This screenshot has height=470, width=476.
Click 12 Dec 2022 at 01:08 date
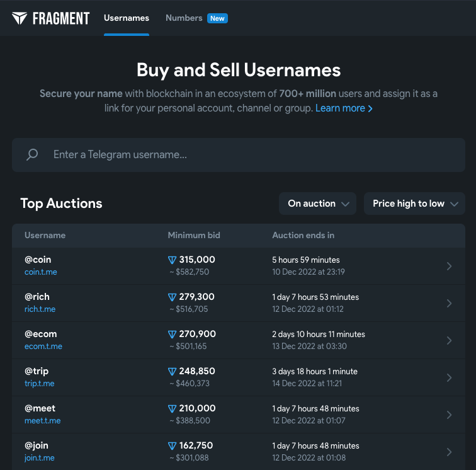(x=309, y=458)
